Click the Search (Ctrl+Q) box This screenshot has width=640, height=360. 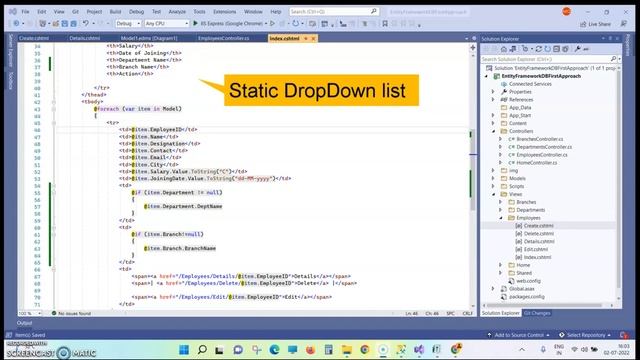click(334, 12)
